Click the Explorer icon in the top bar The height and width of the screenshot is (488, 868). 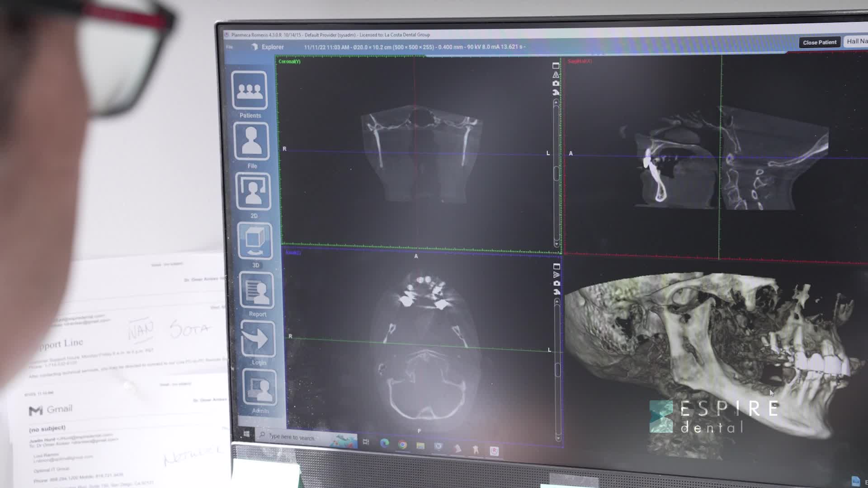255,47
